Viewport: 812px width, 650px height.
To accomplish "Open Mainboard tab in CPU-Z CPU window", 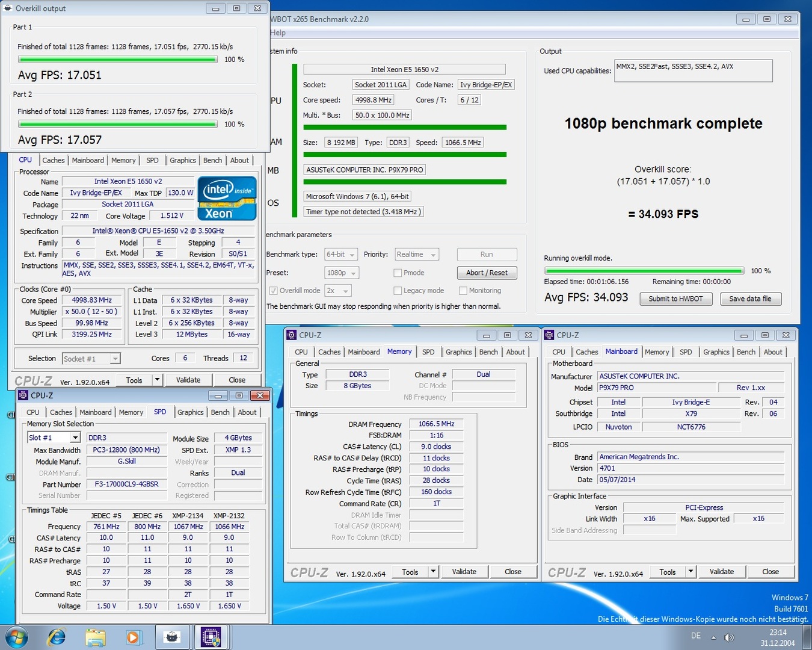I will 88,160.
